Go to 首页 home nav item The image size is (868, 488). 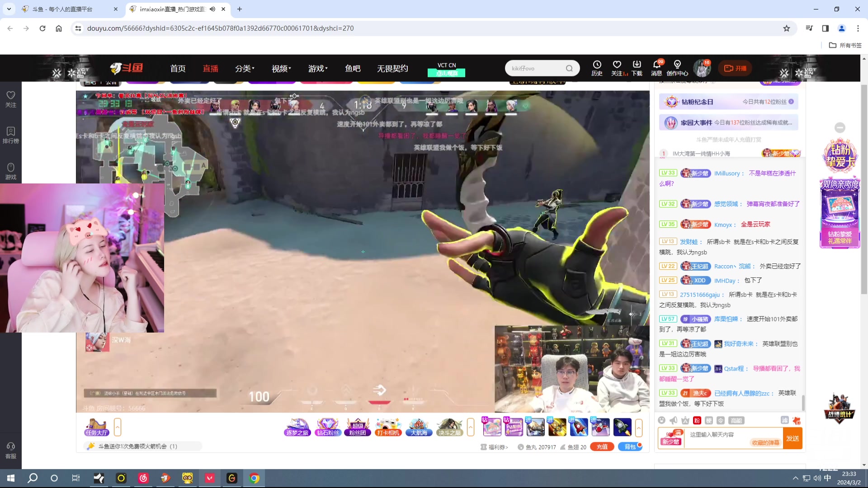pyautogui.click(x=178, y=68)
